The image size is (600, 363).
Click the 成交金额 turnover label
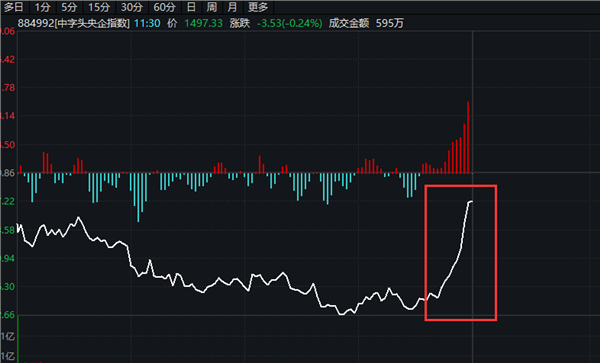pos(349,23)
